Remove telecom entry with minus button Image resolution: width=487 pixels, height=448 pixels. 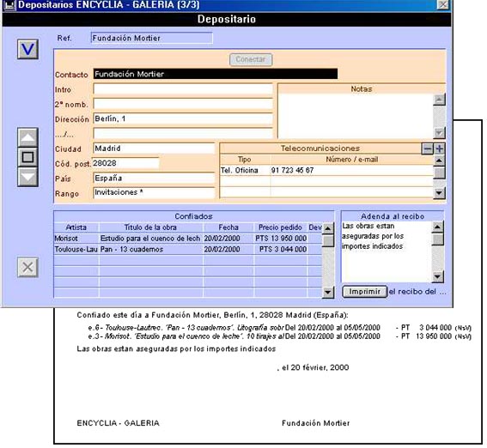[x=428, y=148]
